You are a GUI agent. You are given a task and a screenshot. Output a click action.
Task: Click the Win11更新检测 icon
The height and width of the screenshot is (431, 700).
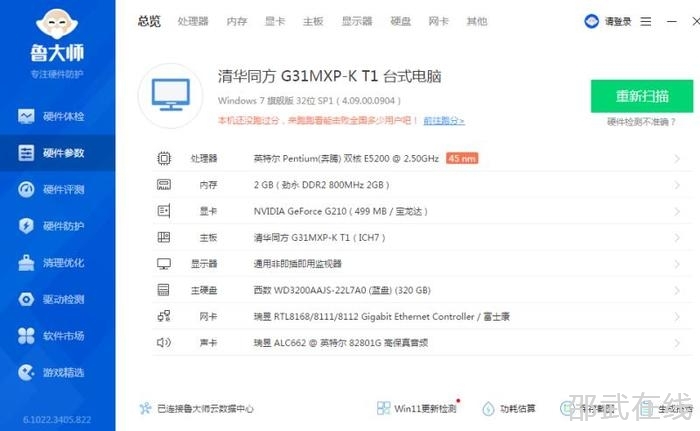tap(384, 408)
